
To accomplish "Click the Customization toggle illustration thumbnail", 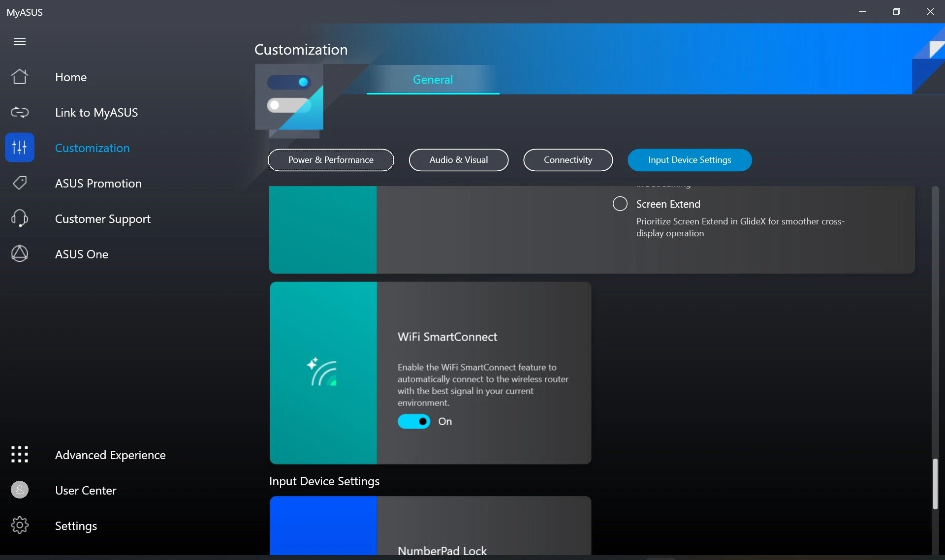I will tap(289, 101).
